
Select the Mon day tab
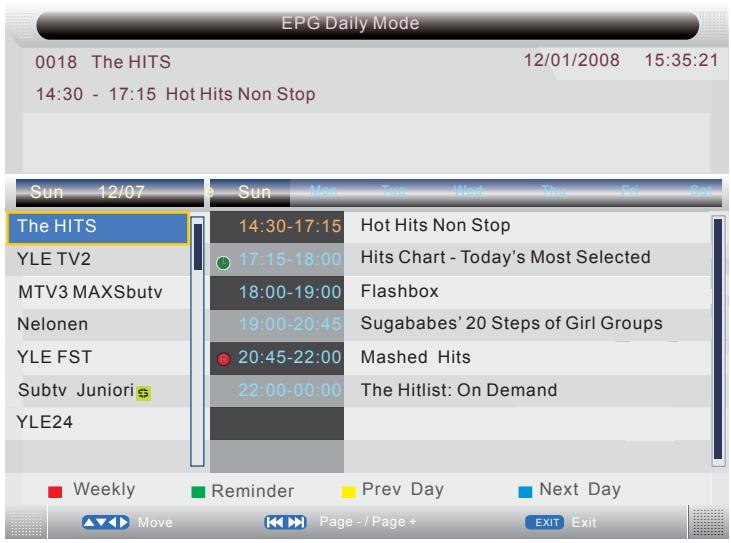click(x=323, y=191)
